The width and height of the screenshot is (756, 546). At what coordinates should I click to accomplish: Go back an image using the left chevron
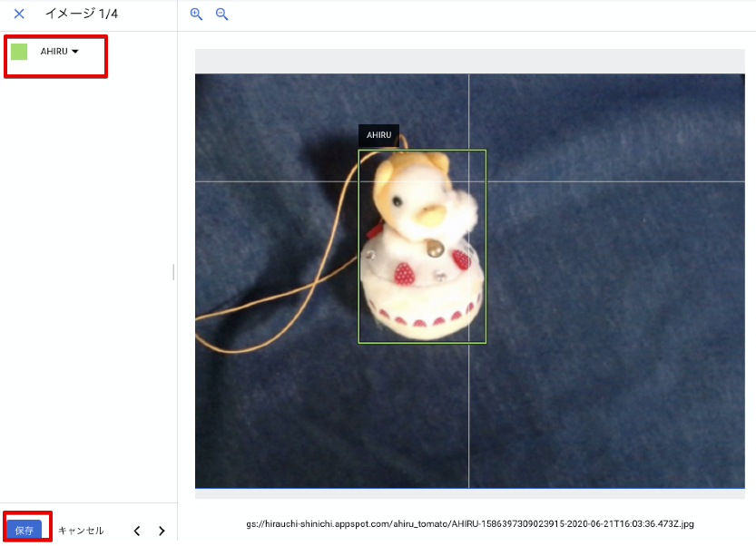coord(137,531)
